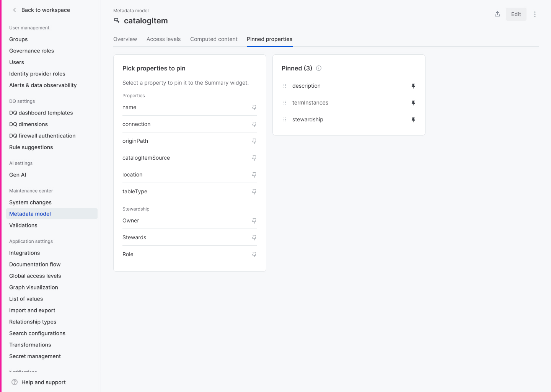Image resolution: width=551 pixels, height=392 pixels.
Task: Open Secret management
Action: click(x=35, y=356)
